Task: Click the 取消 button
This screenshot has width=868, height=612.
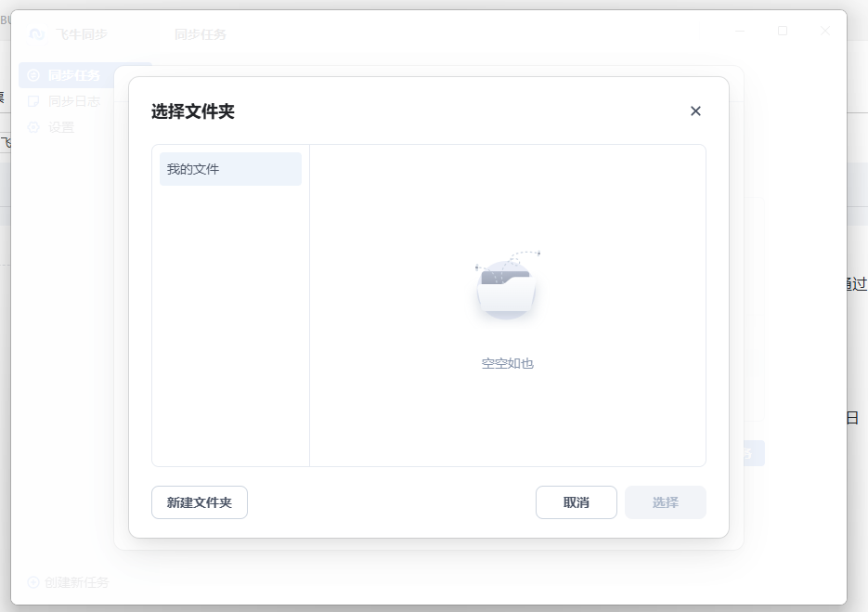Action: [x=577, y=502]
